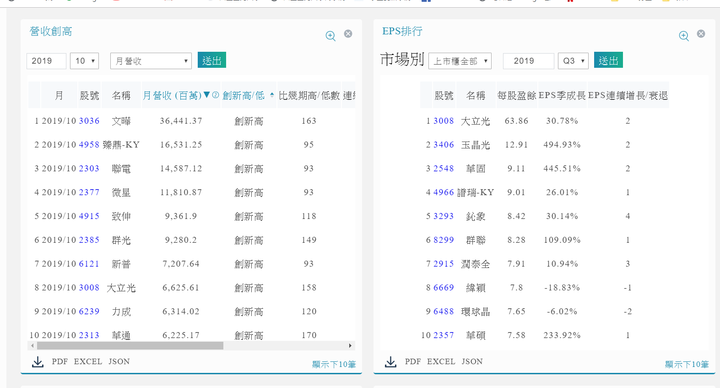Open stock code 8299 link
The height and width of the screenshot is (388, 720).
[x=444, y=240]
